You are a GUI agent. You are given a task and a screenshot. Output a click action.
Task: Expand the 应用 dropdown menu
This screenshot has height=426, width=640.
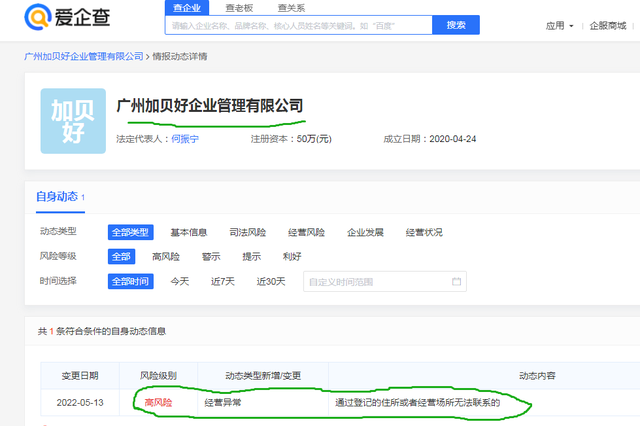560,26
